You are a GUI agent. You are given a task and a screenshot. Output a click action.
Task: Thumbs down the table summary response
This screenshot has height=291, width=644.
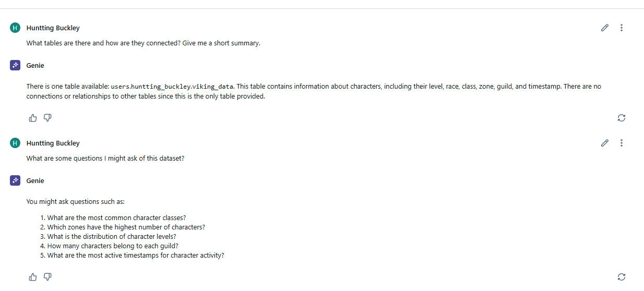47,118
